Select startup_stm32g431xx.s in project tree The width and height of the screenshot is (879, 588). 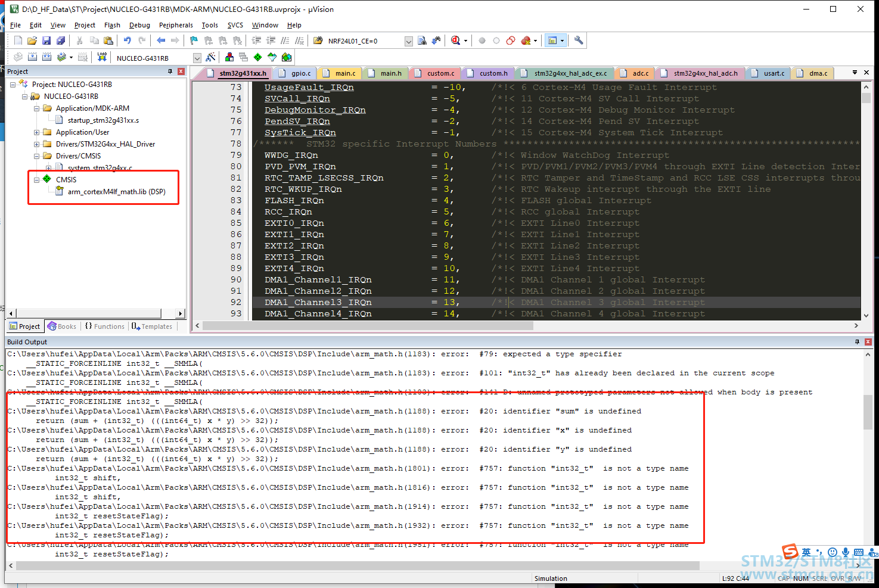click(x=103, y=120)
